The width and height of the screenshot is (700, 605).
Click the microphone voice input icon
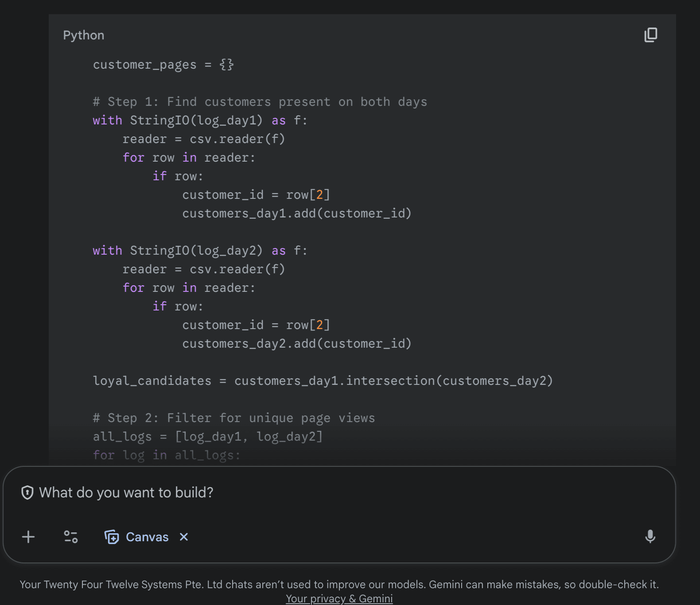(x=650, y=536)
